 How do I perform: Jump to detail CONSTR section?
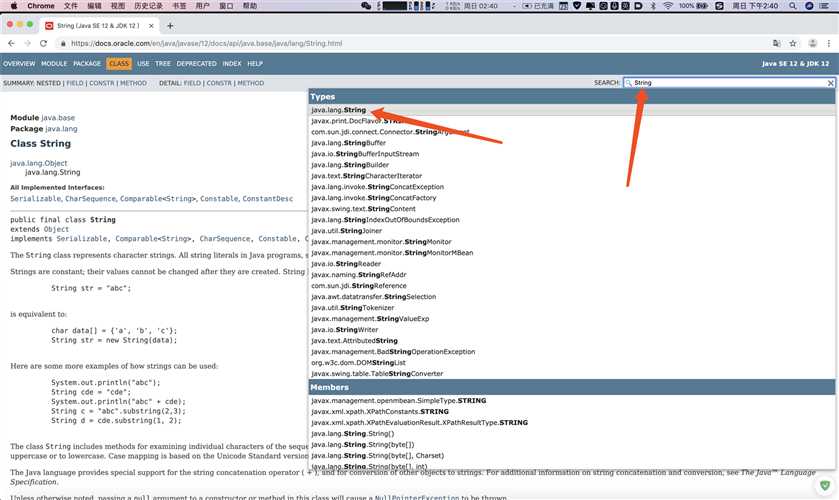point(219,84)
